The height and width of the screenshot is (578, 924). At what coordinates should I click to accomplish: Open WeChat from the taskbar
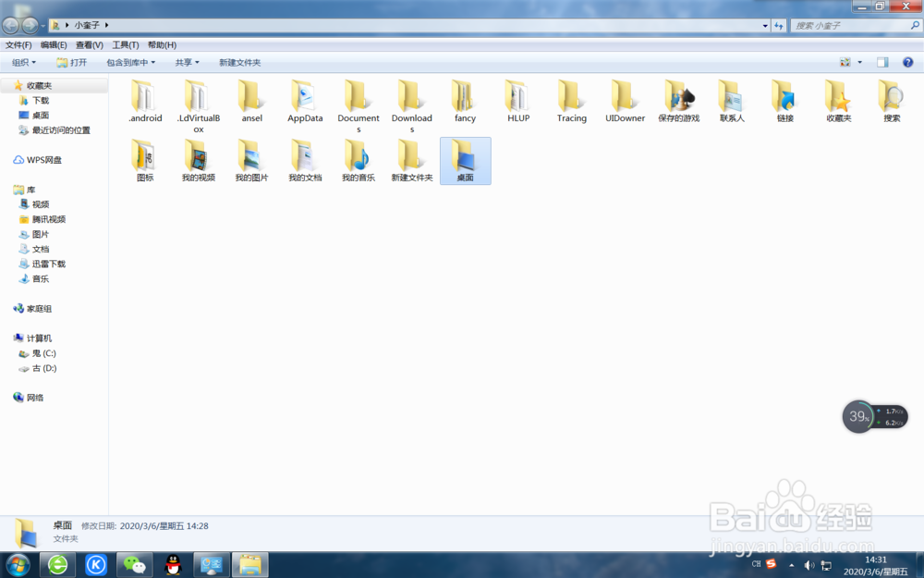(x=134, y=565)
